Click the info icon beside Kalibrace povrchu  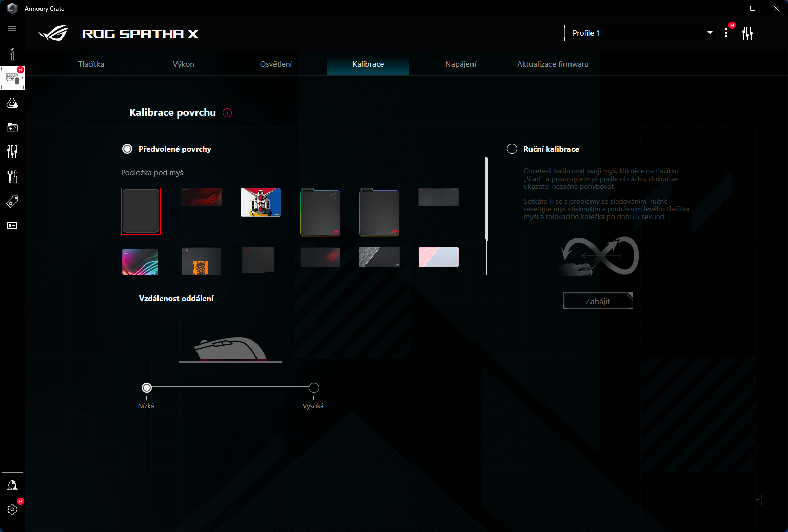227,113
